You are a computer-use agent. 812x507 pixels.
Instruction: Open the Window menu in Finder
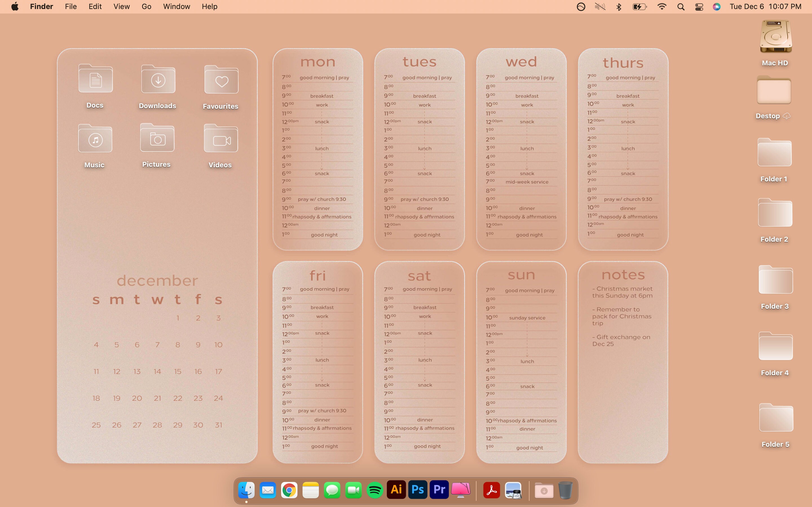[176, 6]
